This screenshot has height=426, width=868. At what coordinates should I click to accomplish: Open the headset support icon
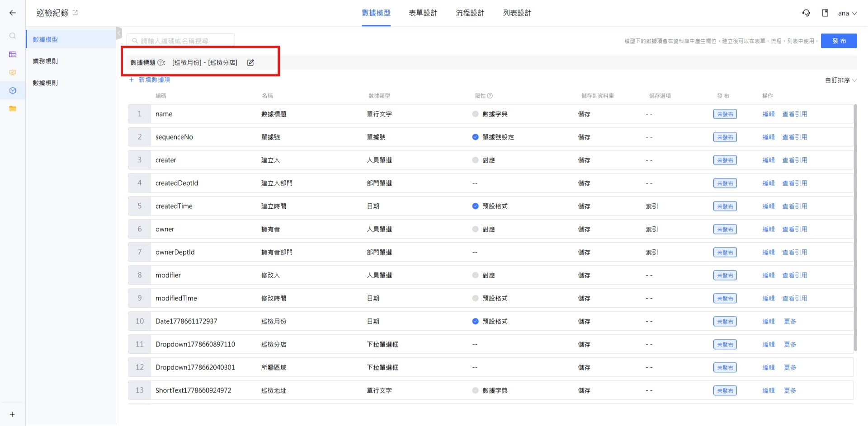point(806,13)
